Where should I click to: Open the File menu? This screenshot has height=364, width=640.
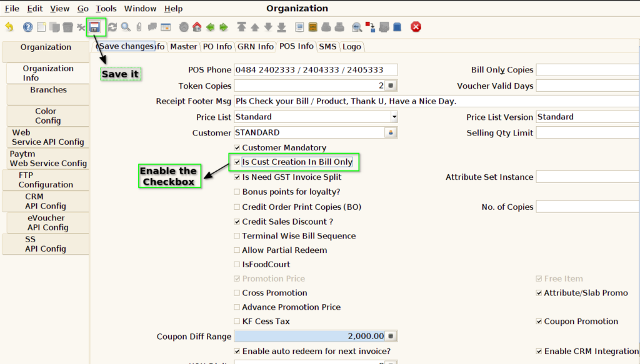[12, 9]
